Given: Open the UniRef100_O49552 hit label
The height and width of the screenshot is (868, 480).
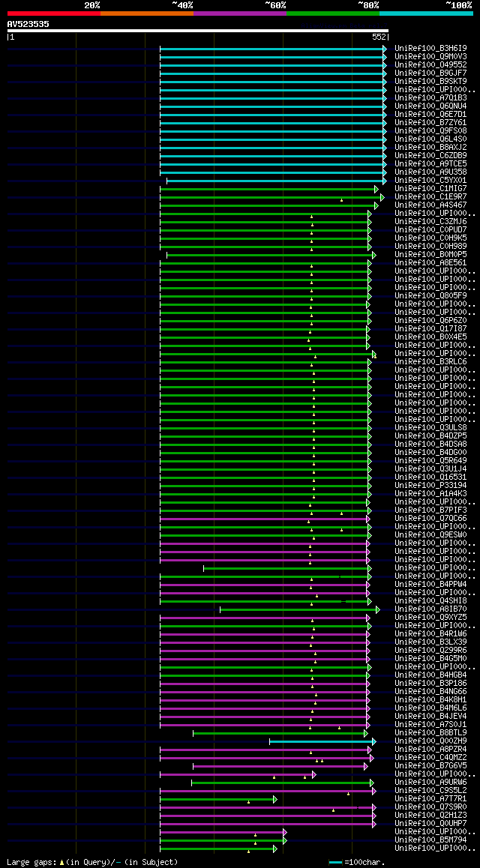Looking at the screenshot, I should pyautogui.click(x=430, y=64).
